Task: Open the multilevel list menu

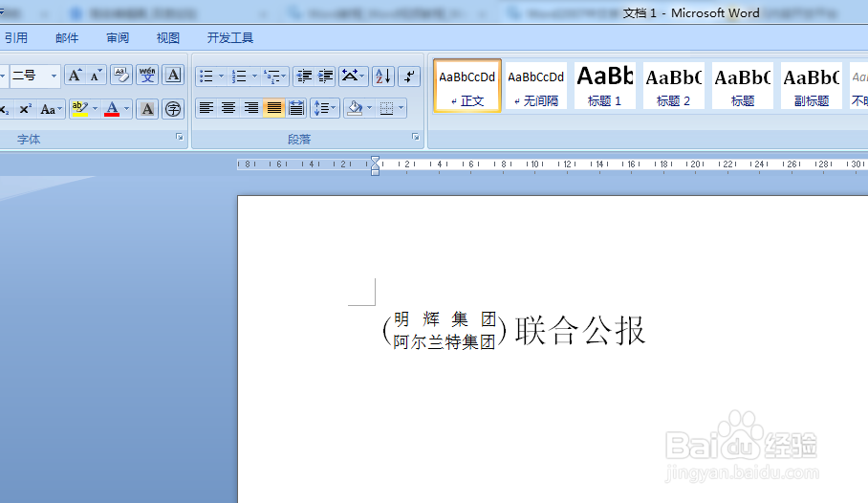Action: click(275, 77)
